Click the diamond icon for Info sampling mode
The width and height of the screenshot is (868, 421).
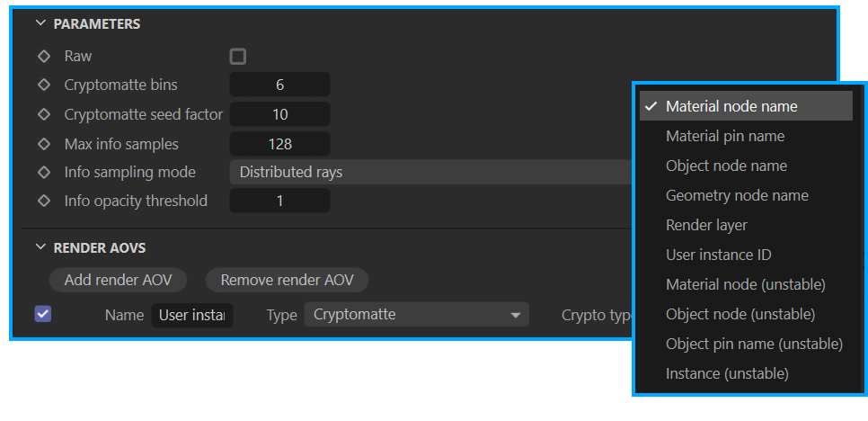[44, 173]
